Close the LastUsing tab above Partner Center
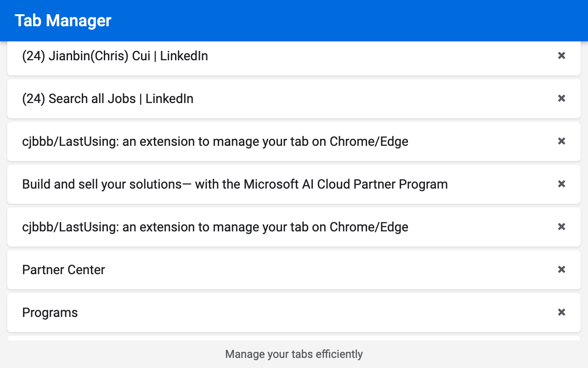 pyautogui.click(x=561, y=227)
